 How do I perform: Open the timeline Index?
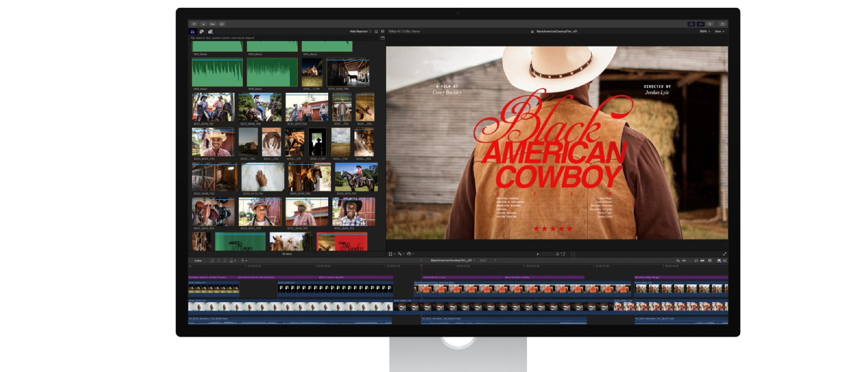tap(198, 260)
